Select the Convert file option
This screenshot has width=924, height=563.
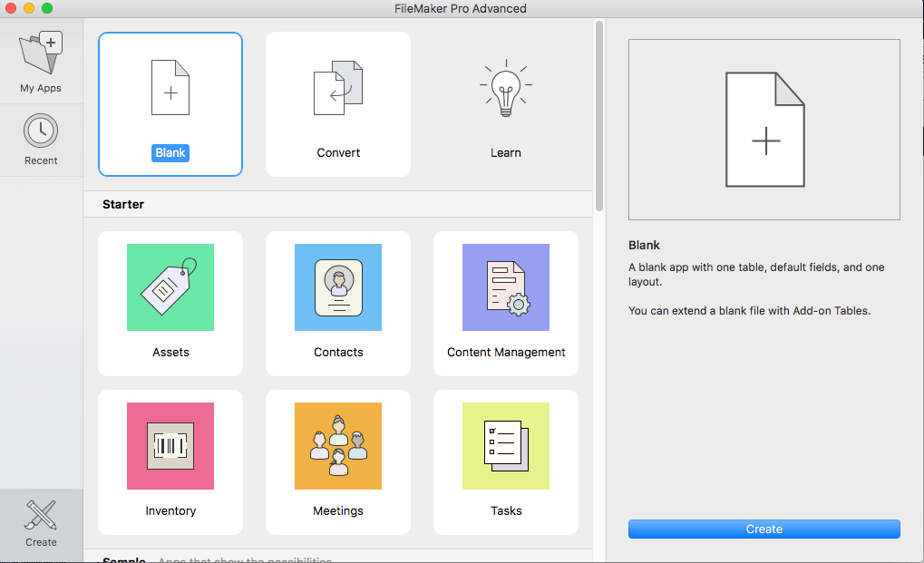(338, 104)
